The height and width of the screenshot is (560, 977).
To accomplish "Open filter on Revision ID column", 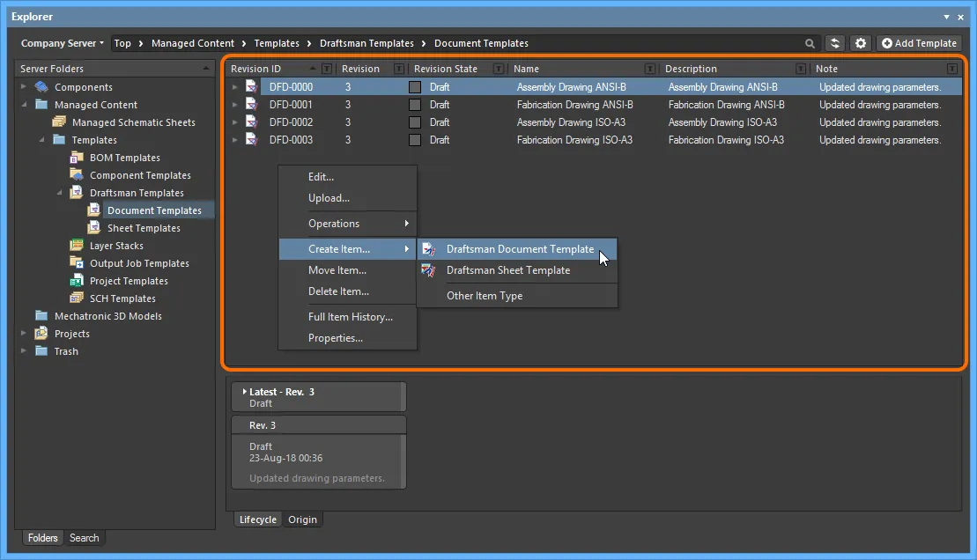I will 327,69.
